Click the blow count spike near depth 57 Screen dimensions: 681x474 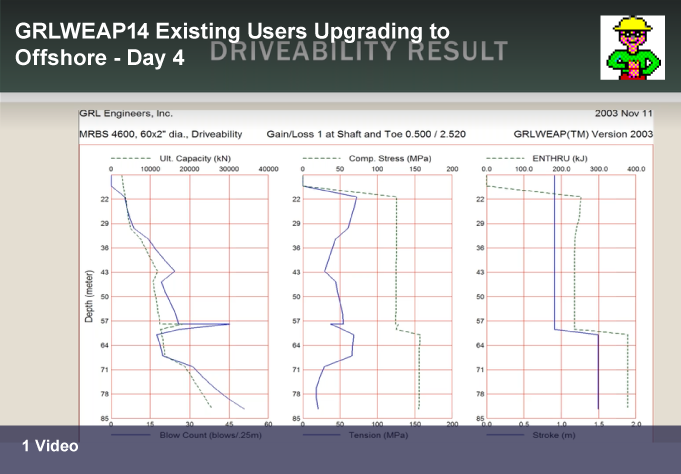click(x=228, y=324)
